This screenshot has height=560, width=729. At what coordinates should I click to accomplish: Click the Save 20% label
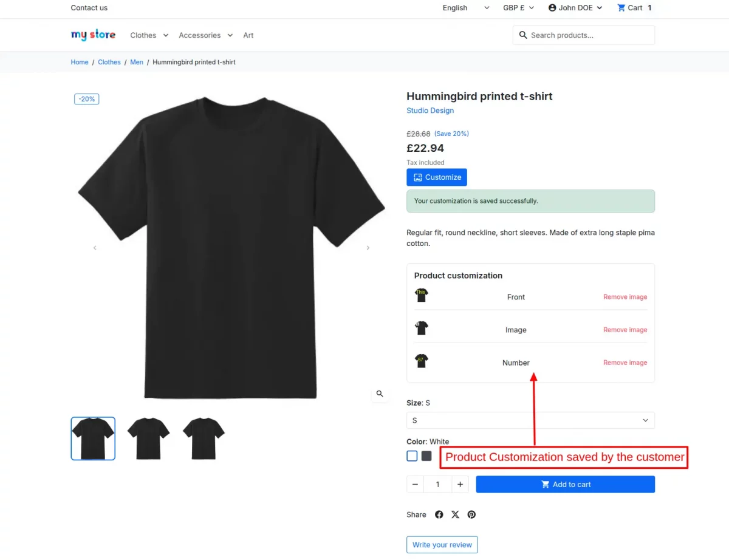(x=451, y=134)
